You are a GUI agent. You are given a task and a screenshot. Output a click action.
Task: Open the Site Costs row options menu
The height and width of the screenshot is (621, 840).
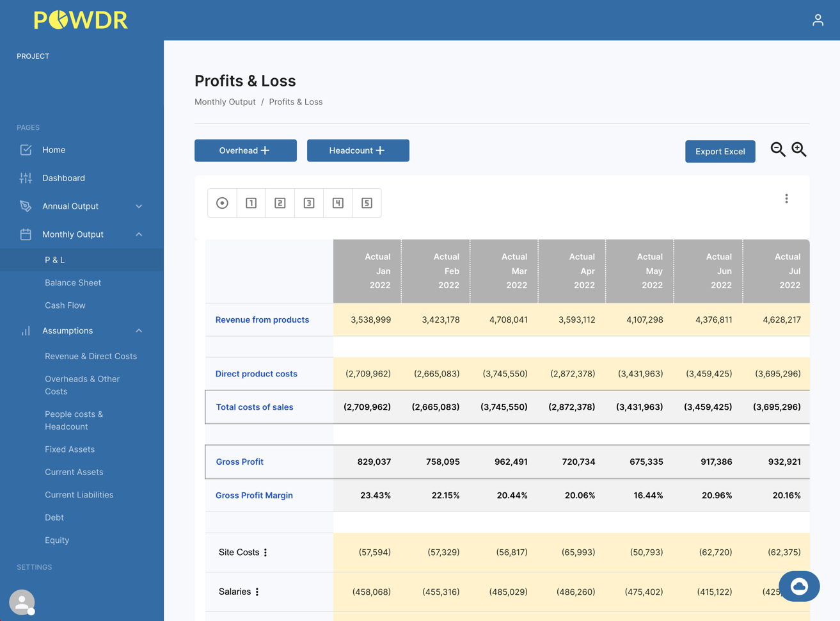(x=267, y=552)
